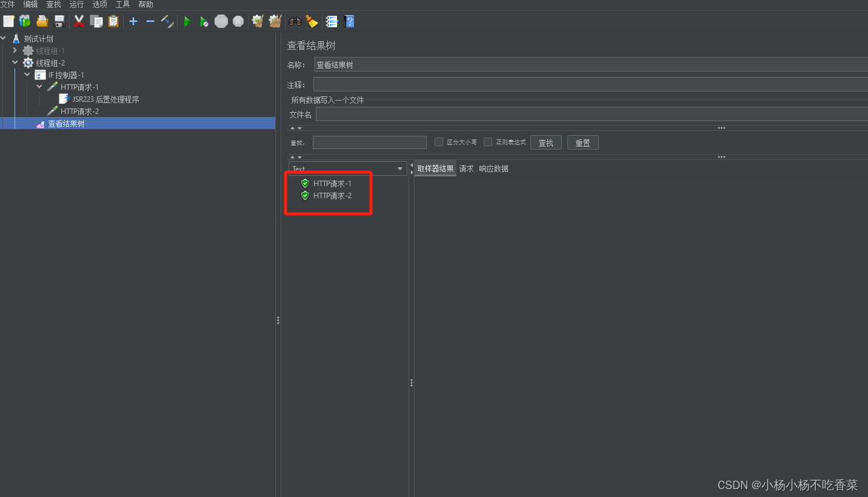Click Start no pauses icon
Viewport: 868px width, 497px height.
coord(204,21)
